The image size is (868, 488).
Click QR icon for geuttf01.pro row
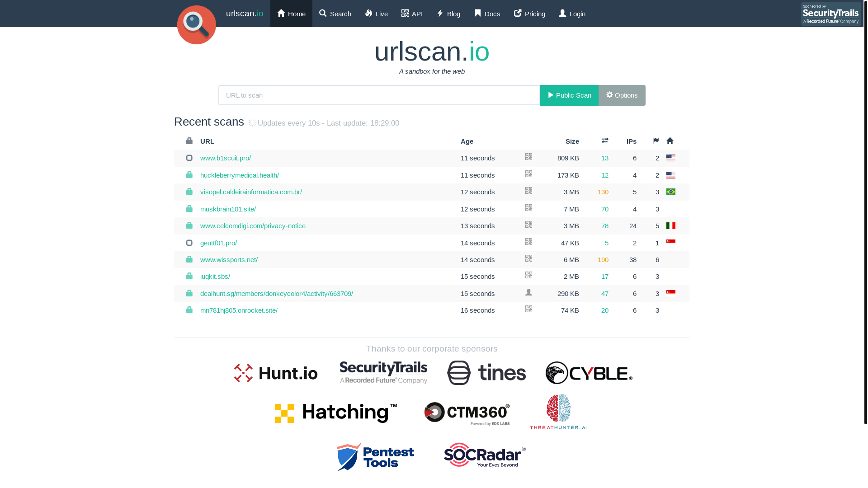(x=528, y=242)
